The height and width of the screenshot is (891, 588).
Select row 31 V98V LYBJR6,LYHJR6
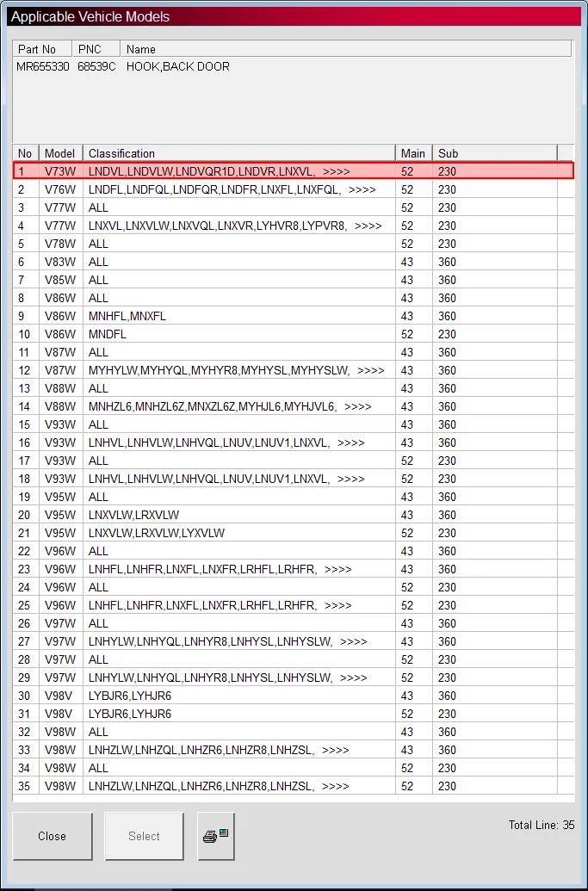294,714
